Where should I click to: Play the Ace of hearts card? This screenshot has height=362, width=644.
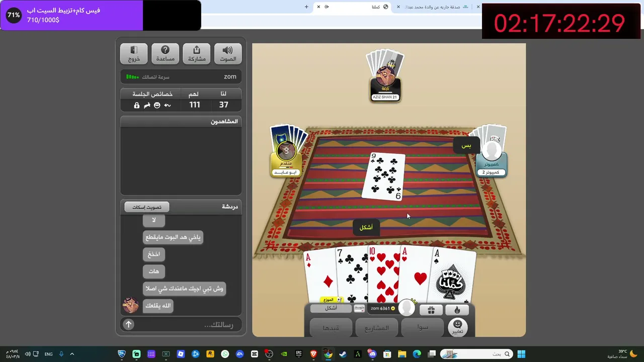[x=416, y=275]
